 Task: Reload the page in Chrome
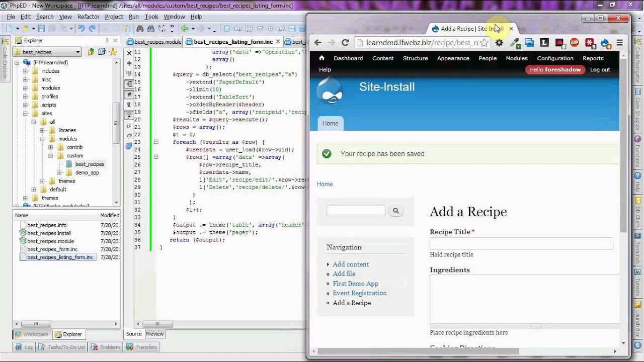[x=345, y=43]
